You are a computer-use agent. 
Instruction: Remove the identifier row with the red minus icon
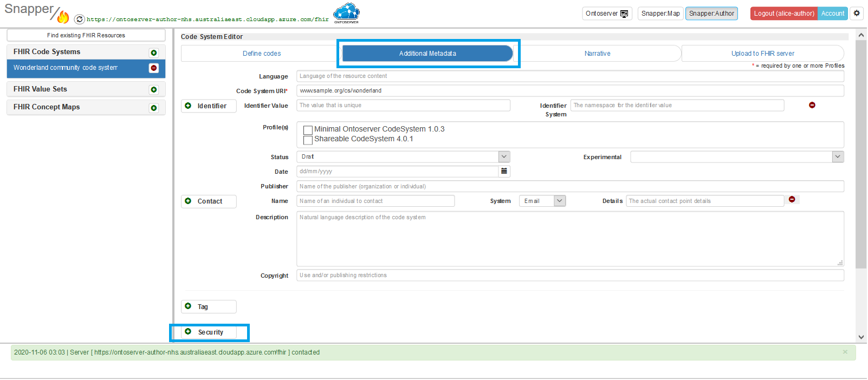click(x=812, y=105)
